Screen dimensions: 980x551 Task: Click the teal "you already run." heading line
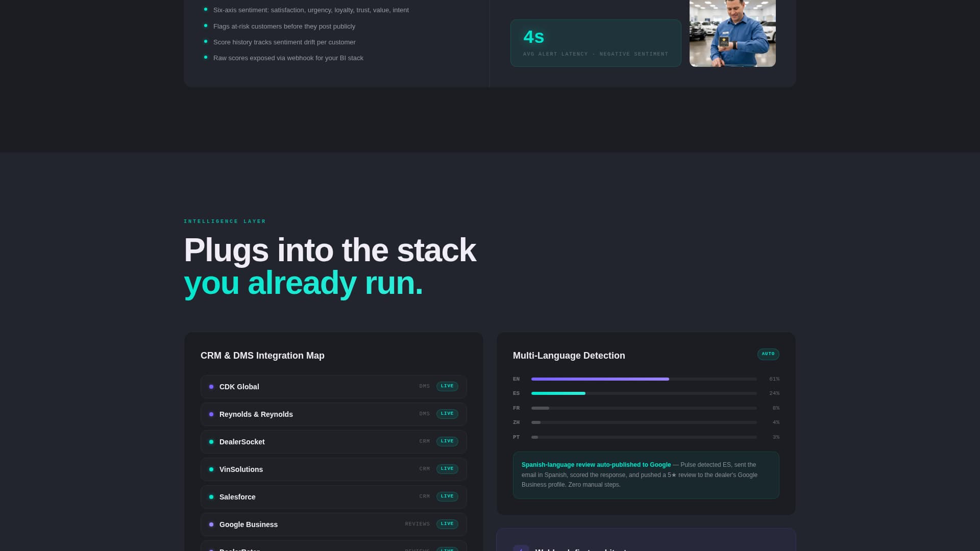pos(303,283)
